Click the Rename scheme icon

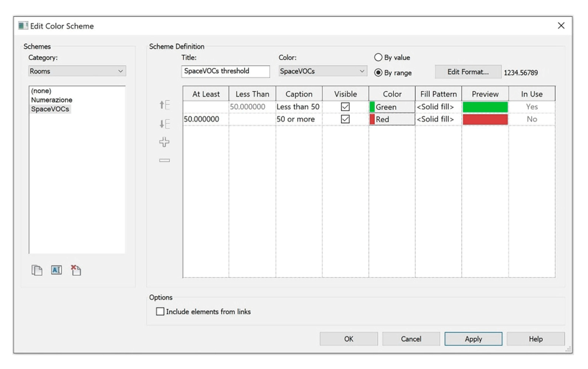[x=56, y=270]
